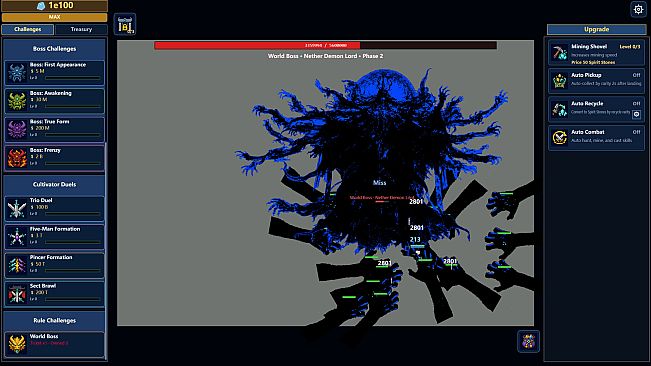Open the boss gate icon above the arena

tap(125, 25)
